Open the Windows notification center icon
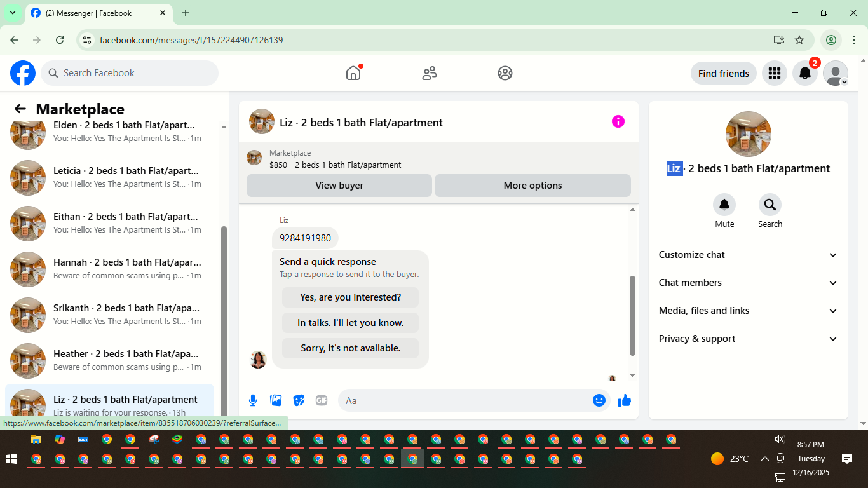The height and width of the screenshot is (488, 868). (x=846, y=458)
